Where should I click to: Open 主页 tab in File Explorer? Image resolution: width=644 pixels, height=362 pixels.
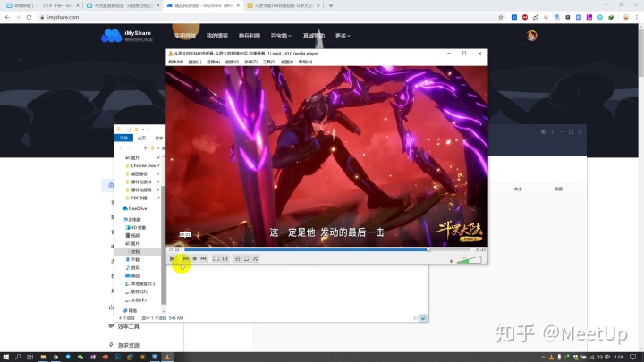pos(141,139)
